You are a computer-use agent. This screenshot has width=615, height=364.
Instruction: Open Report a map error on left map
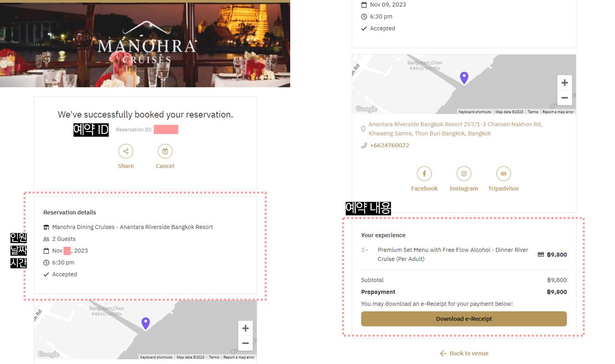239,357
